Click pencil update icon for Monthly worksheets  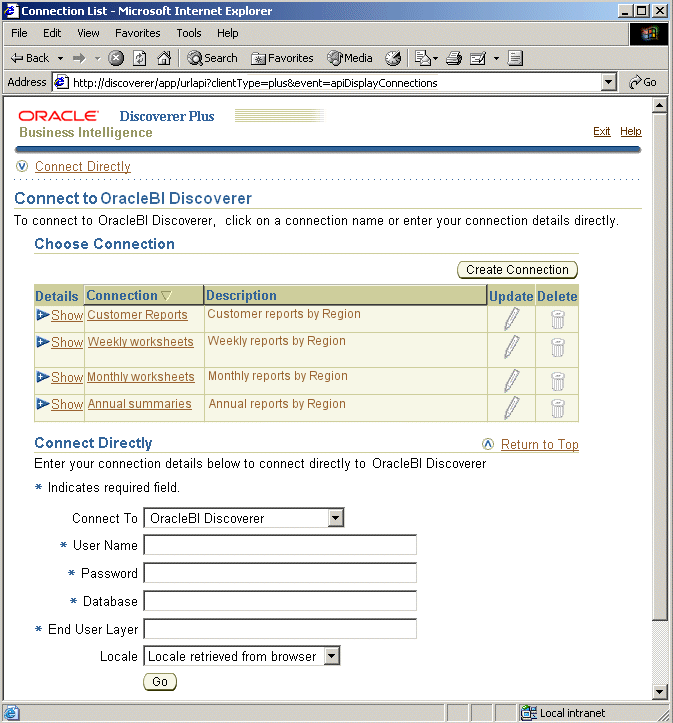pos(511,381)
